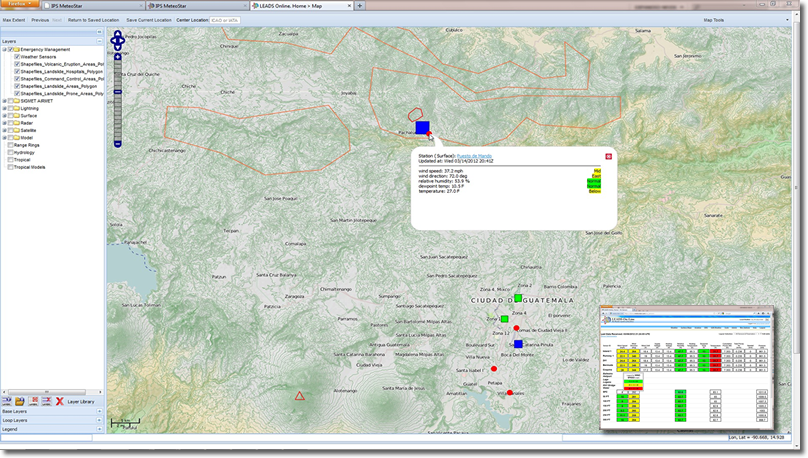Open the Puesto de Mando station link

click(x=474, y=156)
